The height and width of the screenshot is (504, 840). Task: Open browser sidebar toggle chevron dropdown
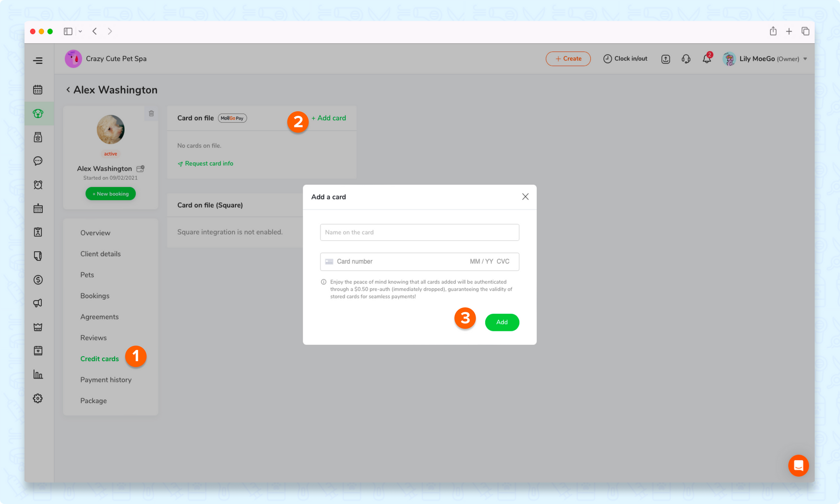[x=80, y=31]
